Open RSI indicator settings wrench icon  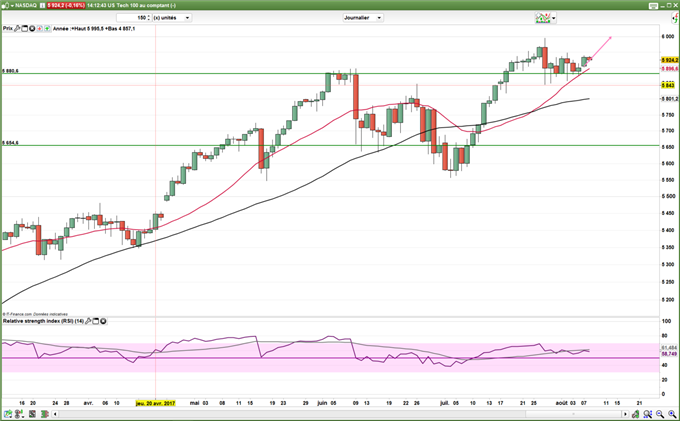[x=88, y=321]
